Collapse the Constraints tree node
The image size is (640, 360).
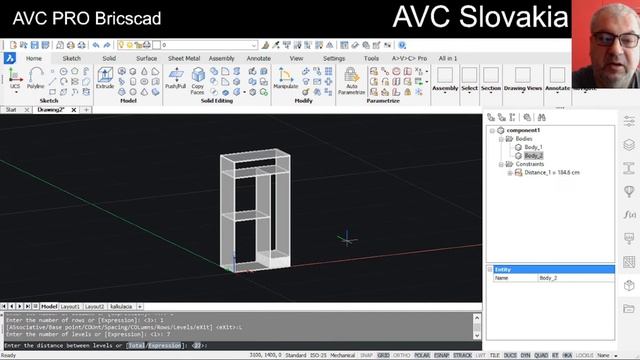click(x=501, y=164)
